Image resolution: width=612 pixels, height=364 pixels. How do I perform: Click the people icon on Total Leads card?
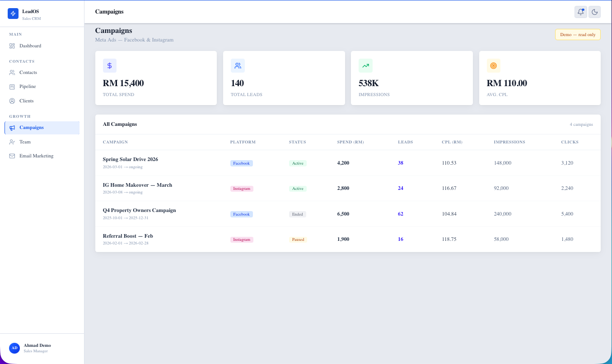pos(238,65)
